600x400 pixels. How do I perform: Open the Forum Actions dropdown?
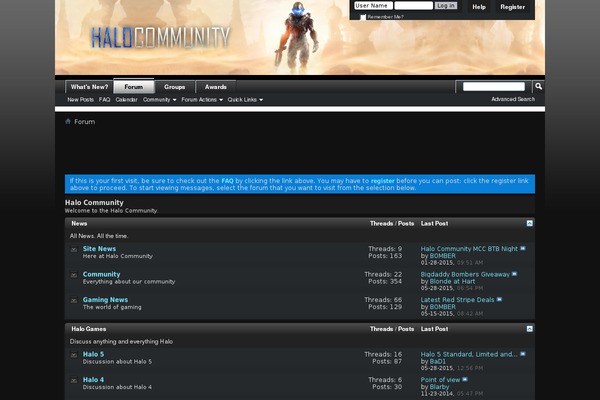tap(202, 100)
